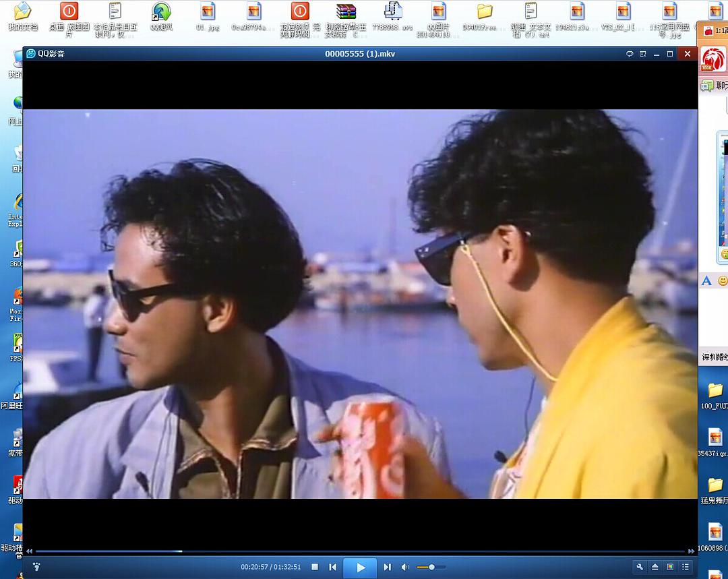Open the footprint icon in the player
Image resolution: width=728 pixels, height=579 pixels.
(36, 566)
